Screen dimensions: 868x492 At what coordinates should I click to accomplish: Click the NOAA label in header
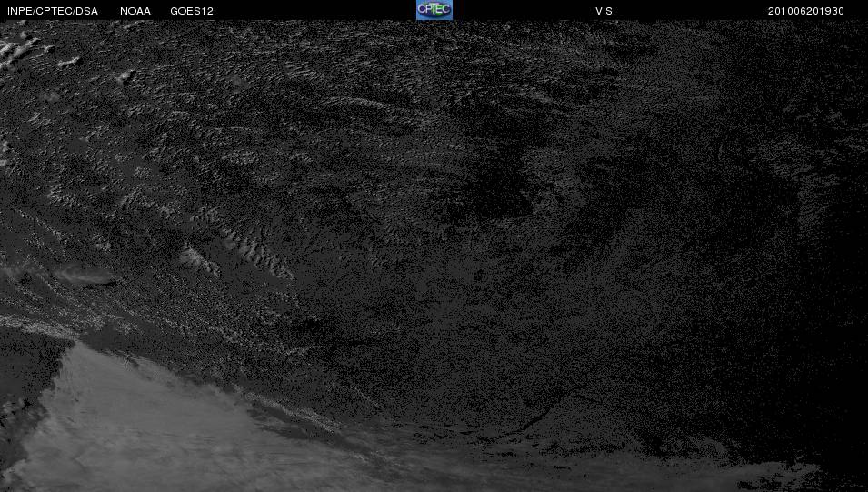pyautogui.click(x=135, y=11)
